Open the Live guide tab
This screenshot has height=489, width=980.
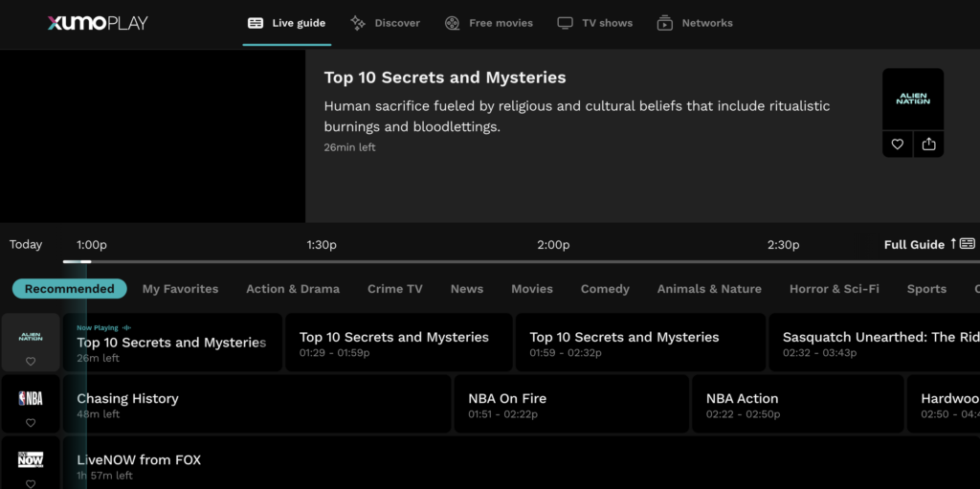[287, 23]
